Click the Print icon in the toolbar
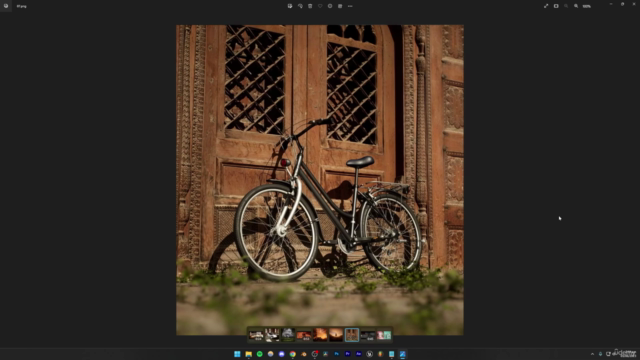Viewport: 640px width, 360px height. [340, 6]
